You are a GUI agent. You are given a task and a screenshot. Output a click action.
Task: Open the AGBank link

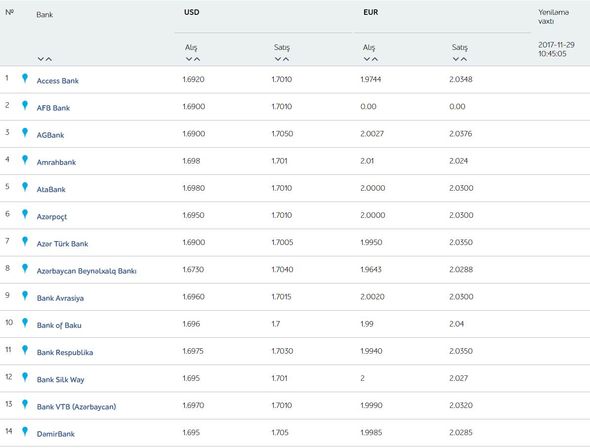pyautogui.click(x=50, y=135)
